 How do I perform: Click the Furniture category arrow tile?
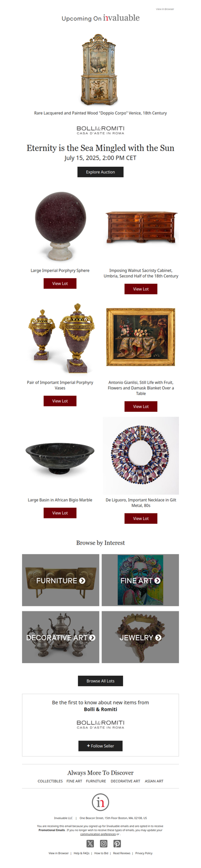pyautogui.click(x=60, y=580)
